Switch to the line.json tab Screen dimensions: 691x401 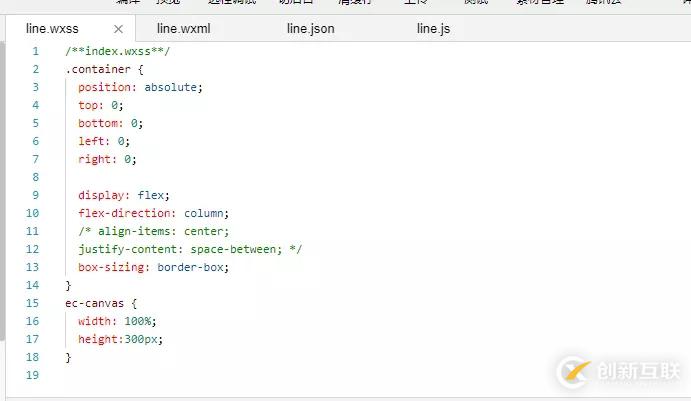click(310, 29)
